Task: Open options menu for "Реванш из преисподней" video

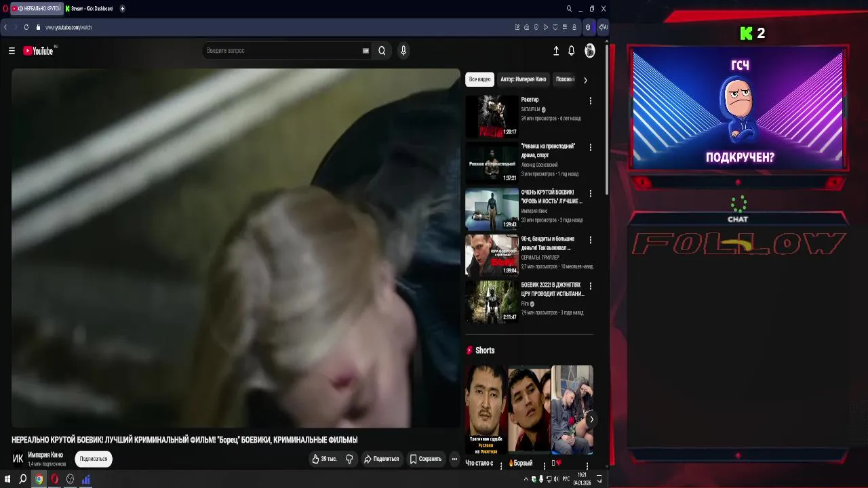Action: pyautogui.click(x=590, y=147)
